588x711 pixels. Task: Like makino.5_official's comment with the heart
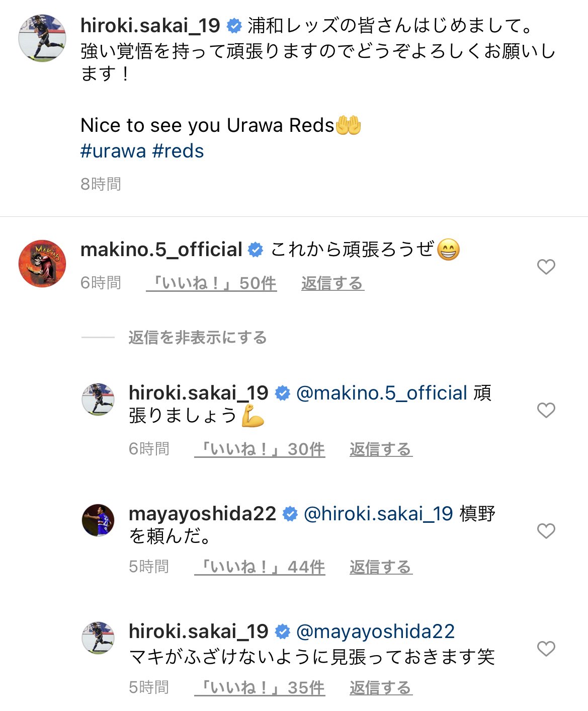click(546, 267)
